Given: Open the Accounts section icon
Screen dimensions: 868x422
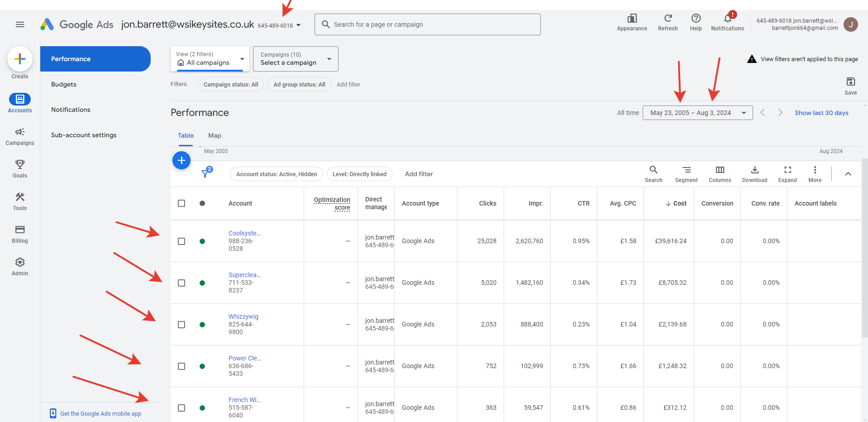Looking at the screenshot, I should pyautogui.click(x=20, y=99).
